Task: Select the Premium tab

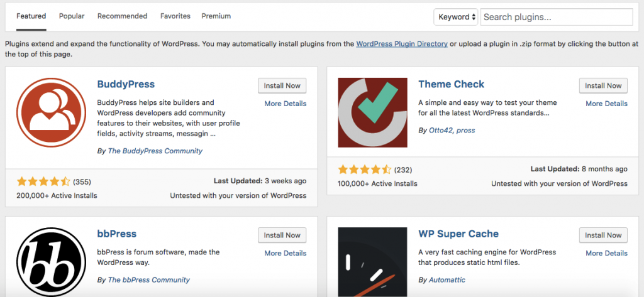Action: tap(216, 16)
